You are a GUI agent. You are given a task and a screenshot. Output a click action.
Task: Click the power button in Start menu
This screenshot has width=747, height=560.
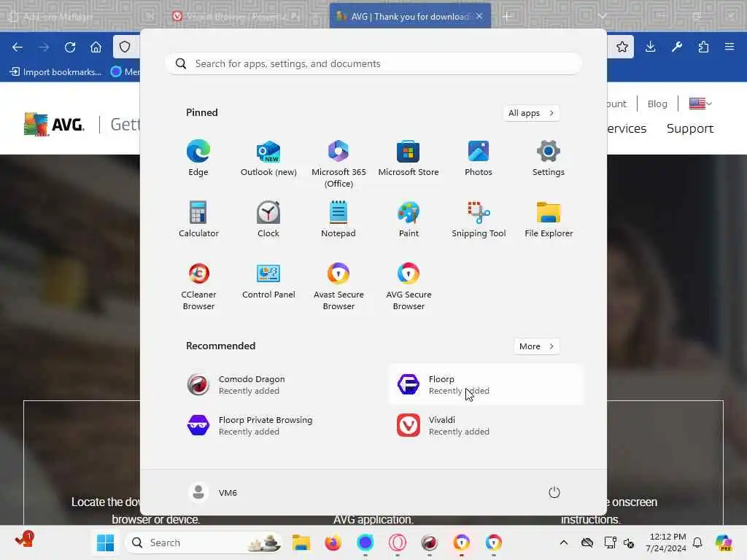tap(554, 492)
